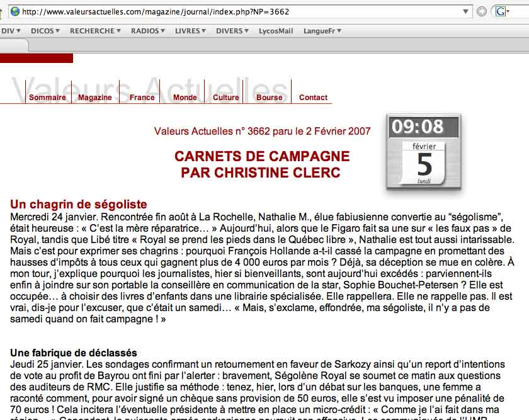Select the URL address field
The width and height of the screenshot is (529, 420).
point(239,12)
